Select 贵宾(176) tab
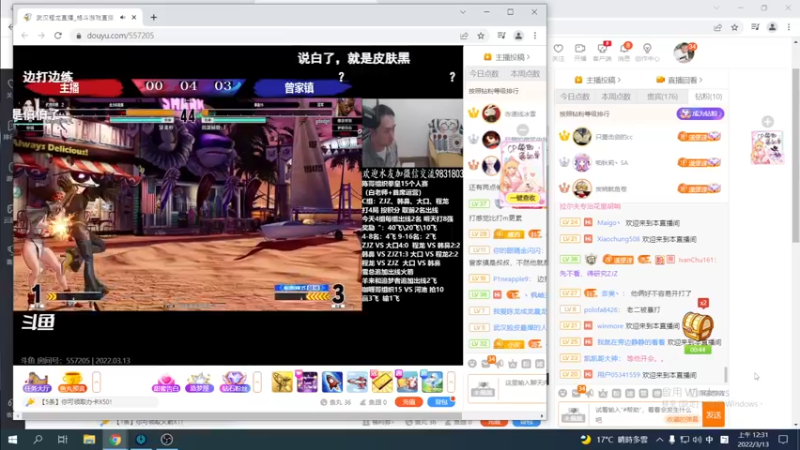This screenshot has height=450, width=800. pyautogui.click(x=662, y=96)
